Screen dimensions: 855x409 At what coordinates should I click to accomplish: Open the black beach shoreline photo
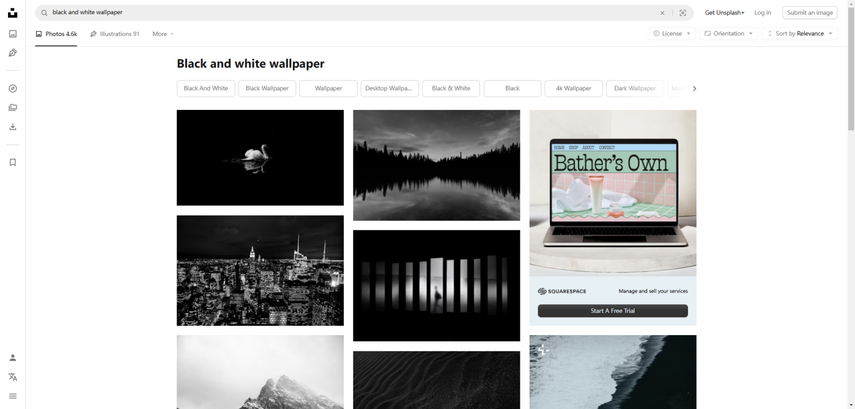point(613,372)
